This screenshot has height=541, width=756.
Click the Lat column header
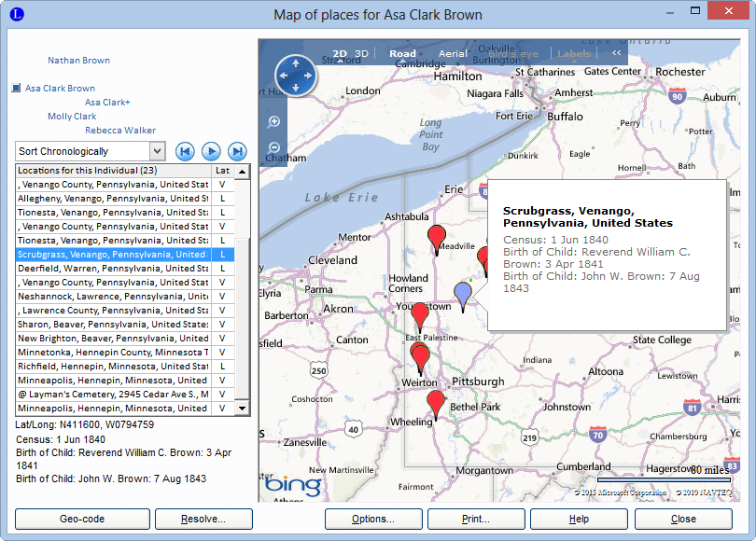(x=223, y=171)
